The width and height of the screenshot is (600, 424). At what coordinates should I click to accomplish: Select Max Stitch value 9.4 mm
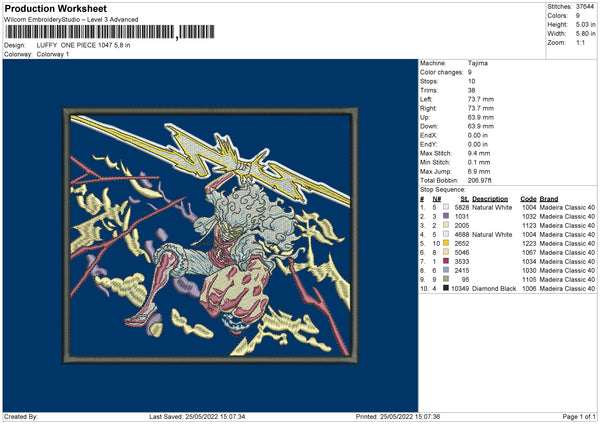click(x=479, y=153)
